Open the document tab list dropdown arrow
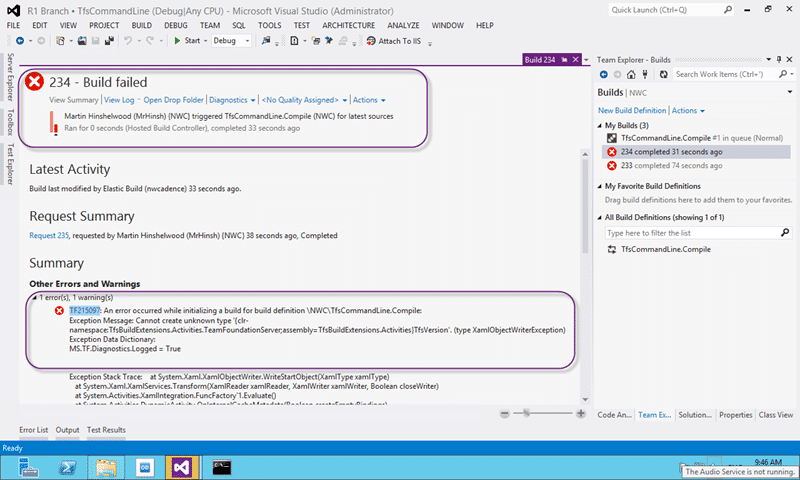This screenshot has height=480, width=800. [586, 60]
